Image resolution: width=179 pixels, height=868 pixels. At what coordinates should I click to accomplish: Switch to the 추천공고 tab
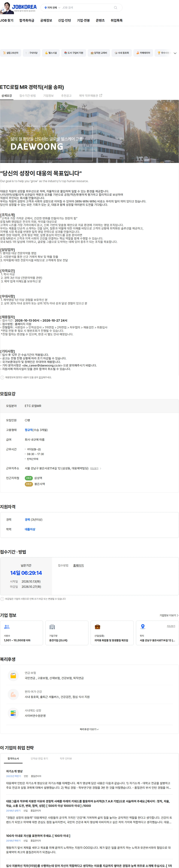click(66, 96)
